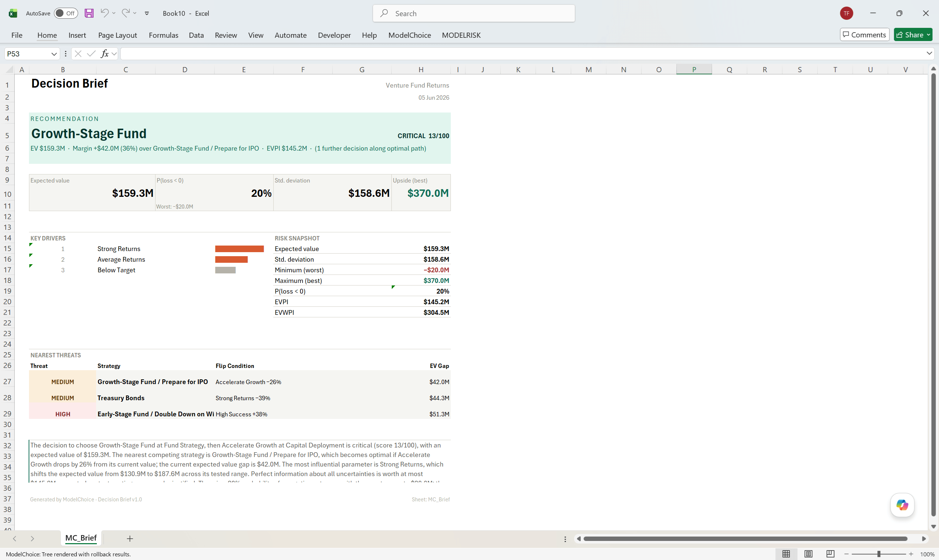This screenshot has width=939, height=560.
Task: Switch to Page Layout view icon
Action: (x=808, y=554)
